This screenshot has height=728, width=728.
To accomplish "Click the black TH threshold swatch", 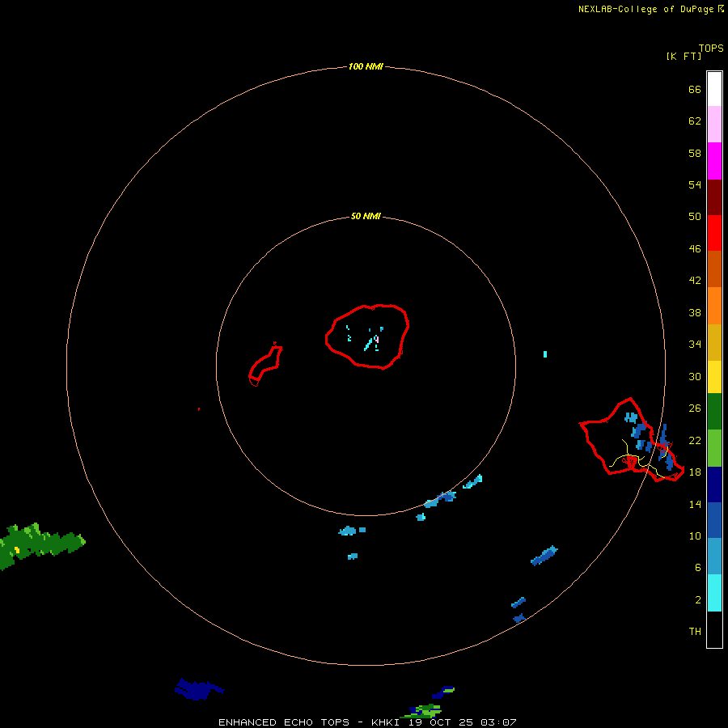I will point(714,629).
